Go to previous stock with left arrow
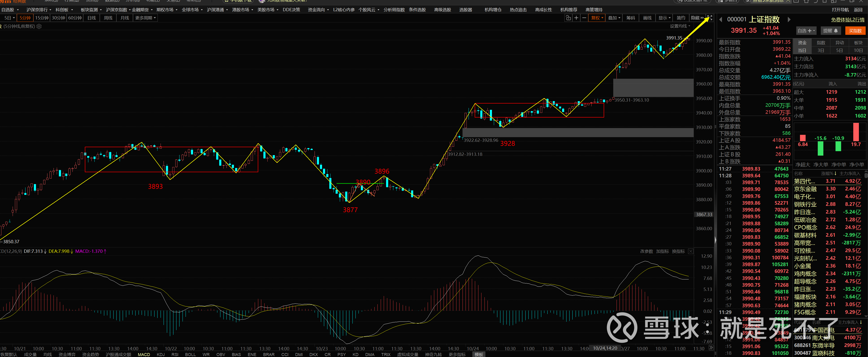The image size is (868, 357). [721, 20]
